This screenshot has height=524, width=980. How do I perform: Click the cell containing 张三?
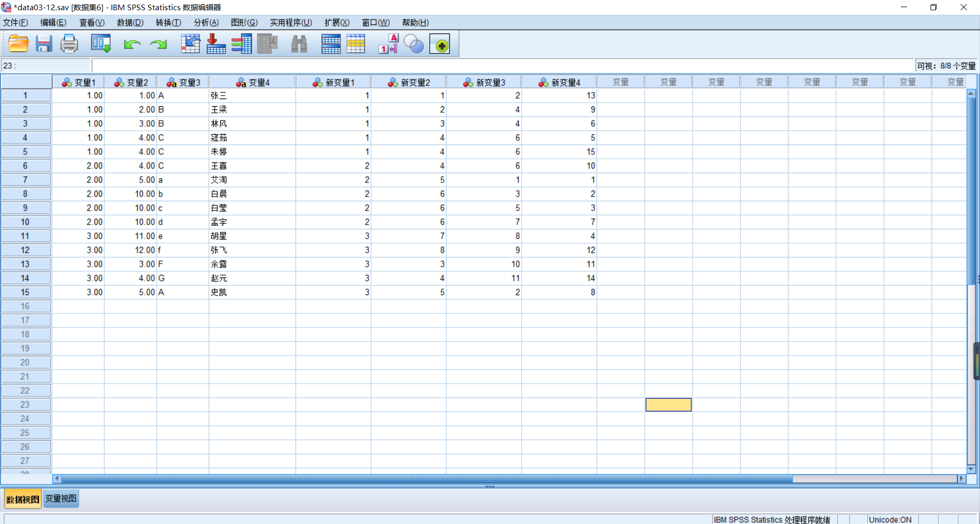click(x=252, y=96)
